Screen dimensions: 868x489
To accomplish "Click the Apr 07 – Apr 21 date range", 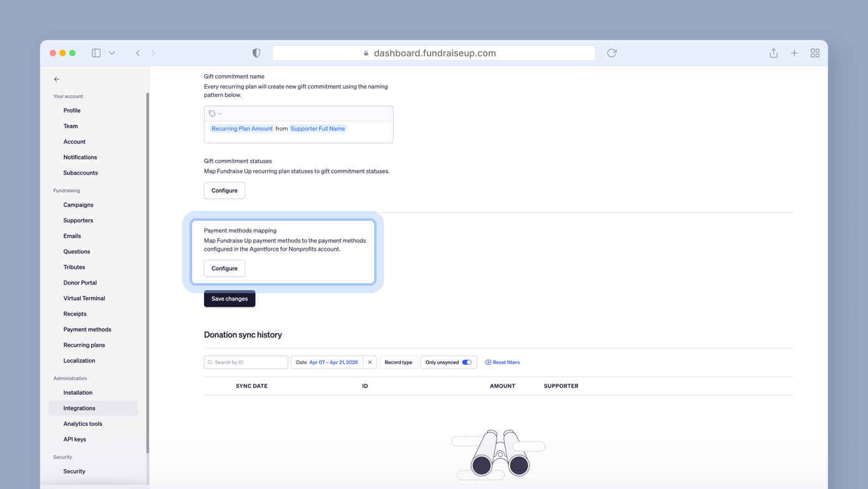I will (332, 362).
